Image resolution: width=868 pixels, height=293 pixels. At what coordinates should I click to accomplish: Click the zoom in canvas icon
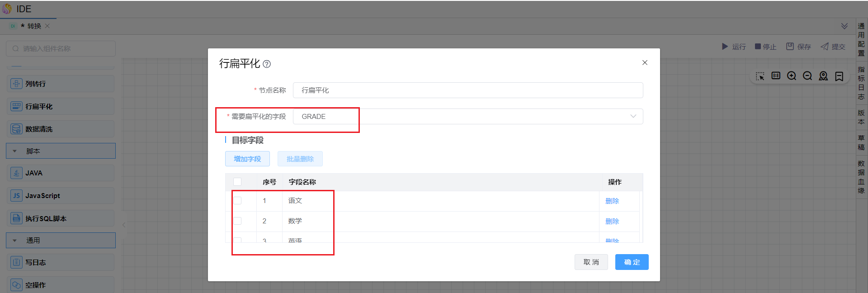coord(792,76)
